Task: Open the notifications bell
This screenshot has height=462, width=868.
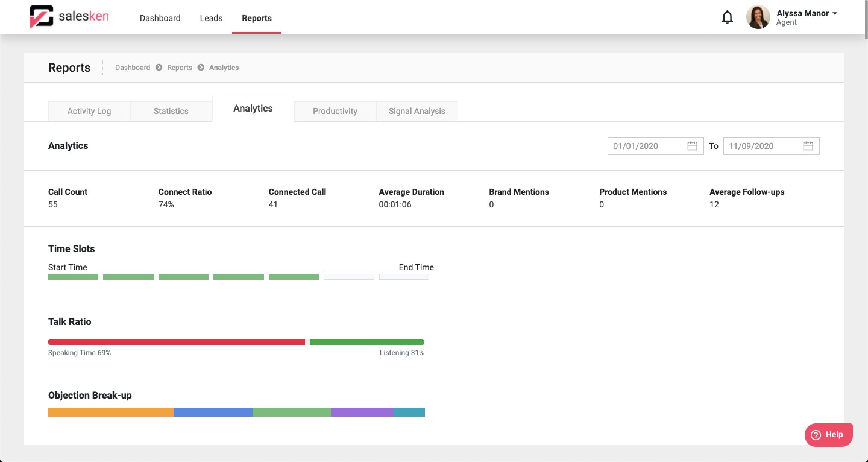Action: click(x=728, y=17)
